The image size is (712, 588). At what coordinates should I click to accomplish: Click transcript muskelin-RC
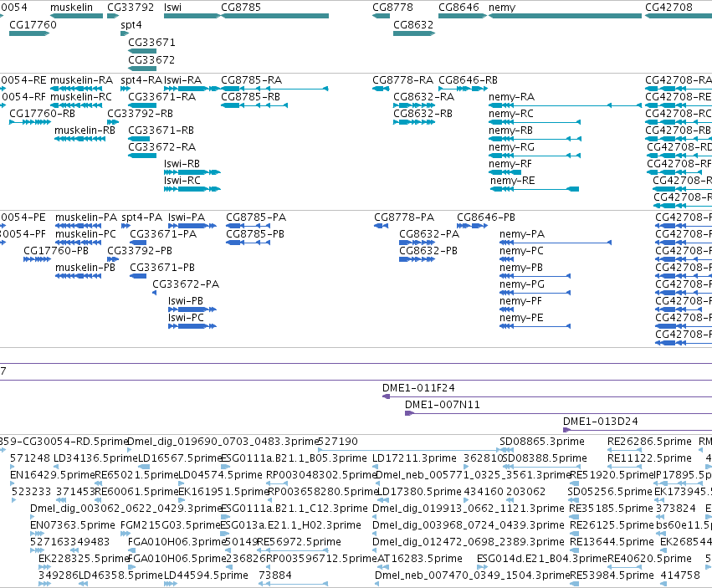point(76,105)
